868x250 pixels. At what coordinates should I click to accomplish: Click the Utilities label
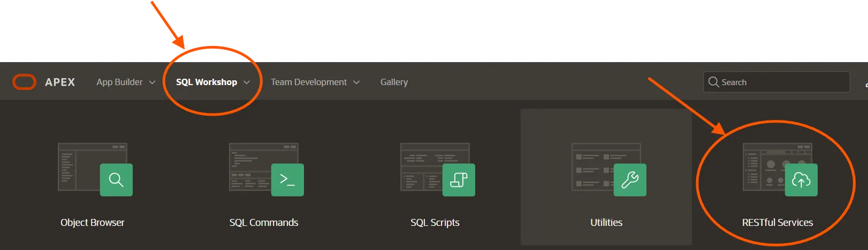point(606,222)
